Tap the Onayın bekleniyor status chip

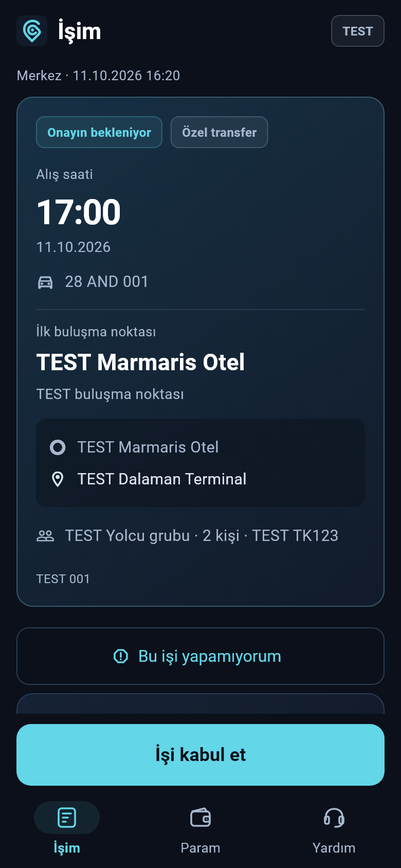click(99, 132)
